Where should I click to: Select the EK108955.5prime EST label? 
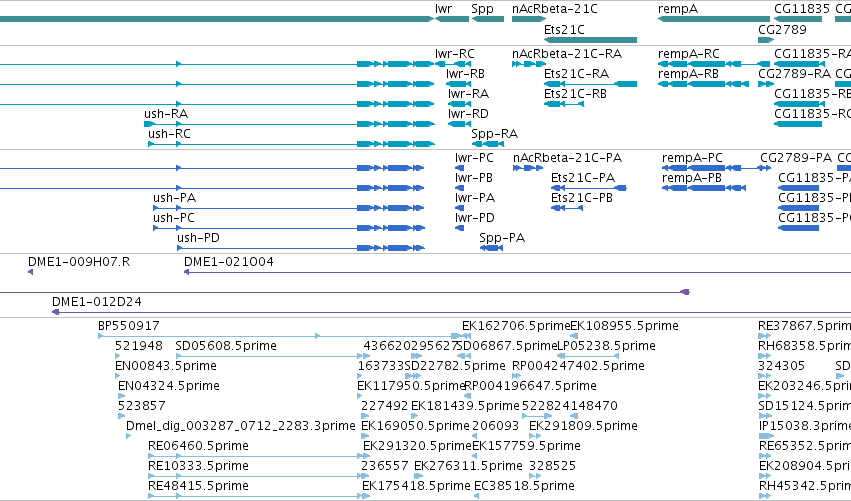[625, 327]
